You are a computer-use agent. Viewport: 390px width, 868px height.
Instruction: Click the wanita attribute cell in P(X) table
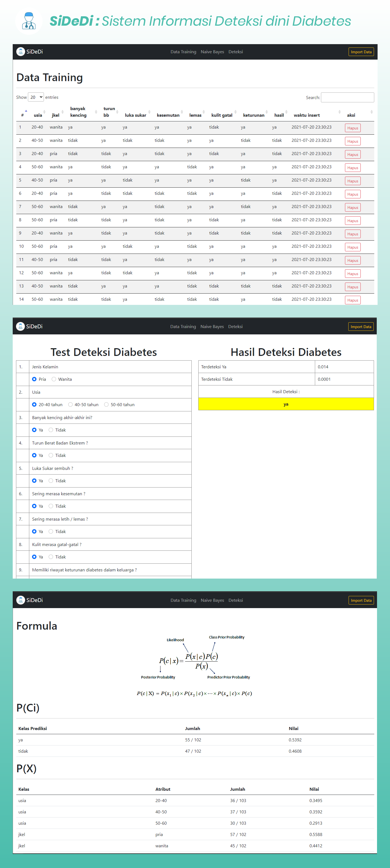pos(162,846)
